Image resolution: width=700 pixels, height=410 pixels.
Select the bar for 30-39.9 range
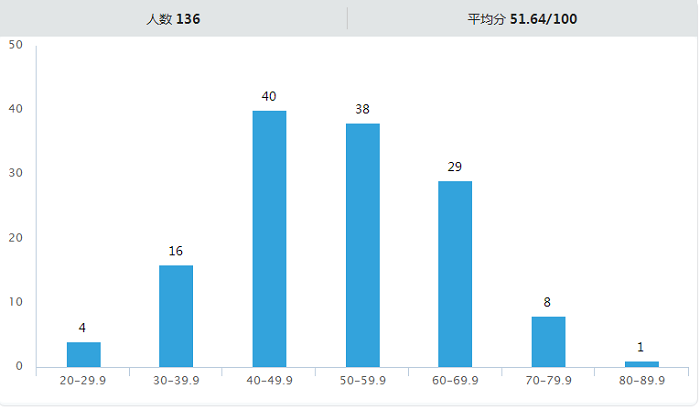(x=176, y=316)
